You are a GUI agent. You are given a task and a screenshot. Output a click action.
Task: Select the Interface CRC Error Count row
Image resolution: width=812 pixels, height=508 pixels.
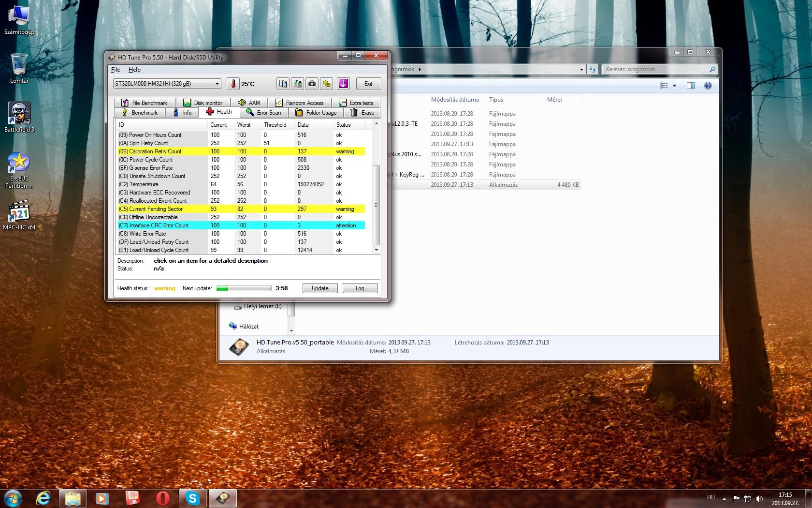pyautogui.click(x=241, y=225)
